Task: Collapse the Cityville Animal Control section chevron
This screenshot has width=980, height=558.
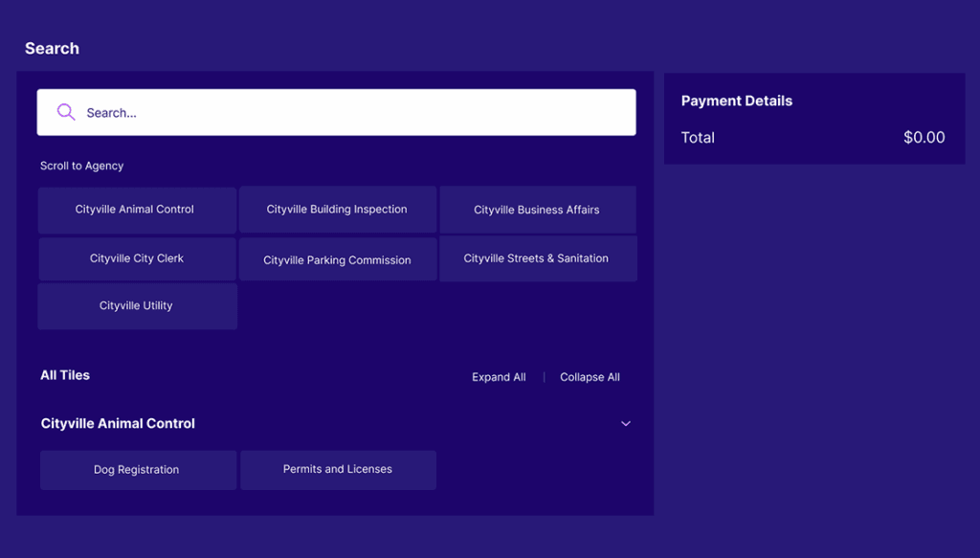Action: (x=626, y=423)
